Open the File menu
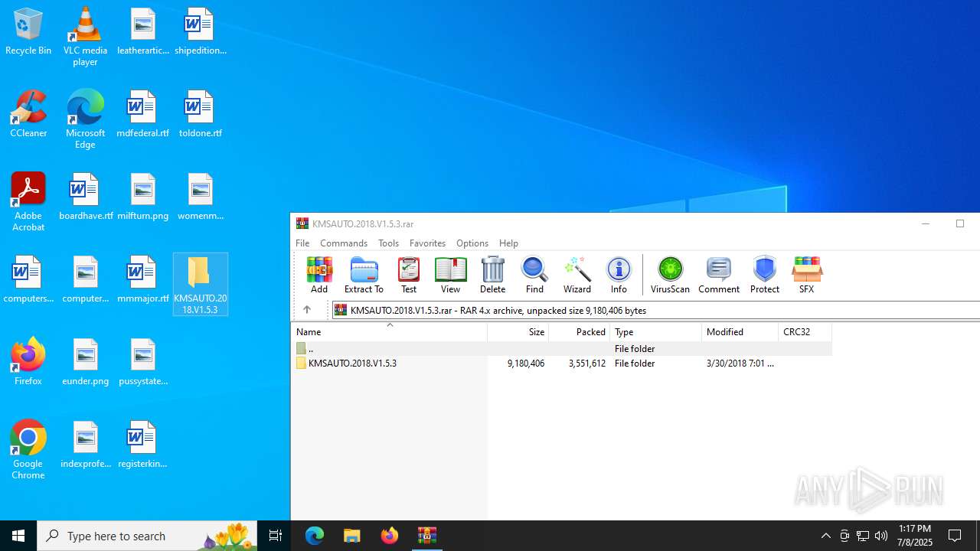 click(302, 243)
